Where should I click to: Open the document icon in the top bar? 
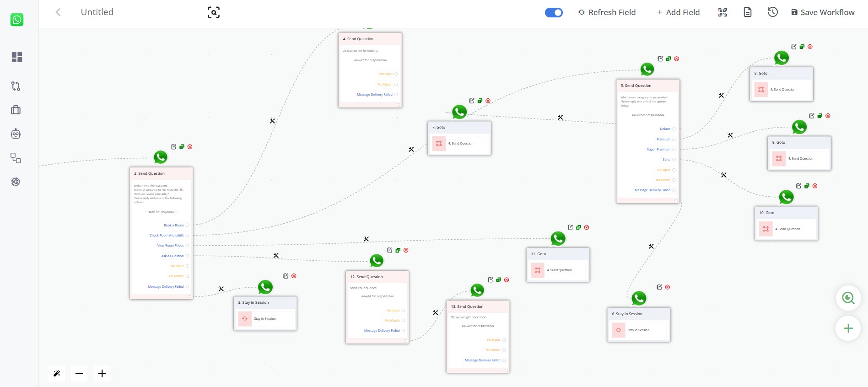(x=748, y=12)
